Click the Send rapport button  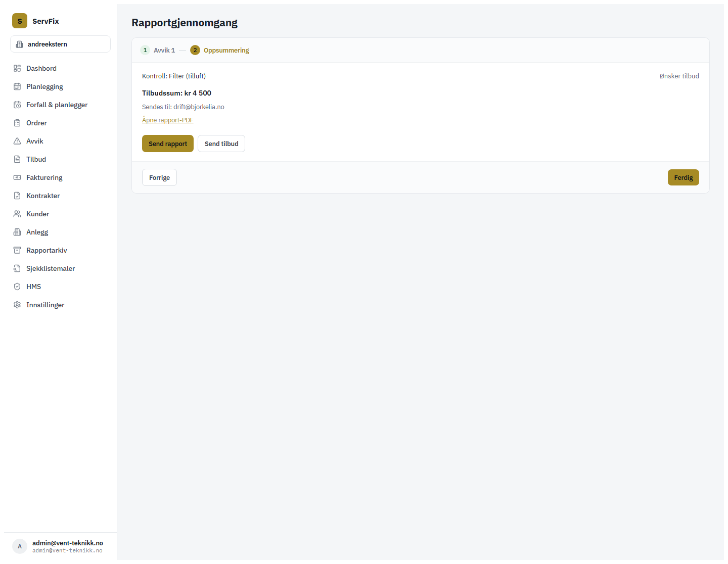pyautogui.click(x=168, y=144)
